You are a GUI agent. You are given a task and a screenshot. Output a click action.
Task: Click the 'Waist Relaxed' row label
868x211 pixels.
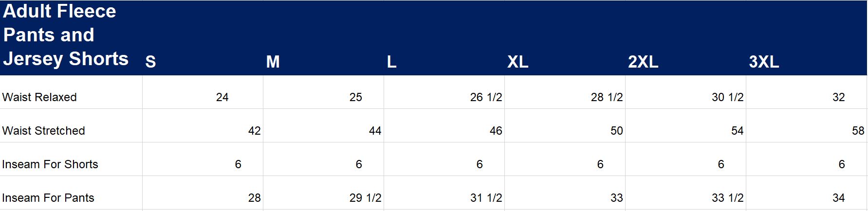click(x=39, y=97)
